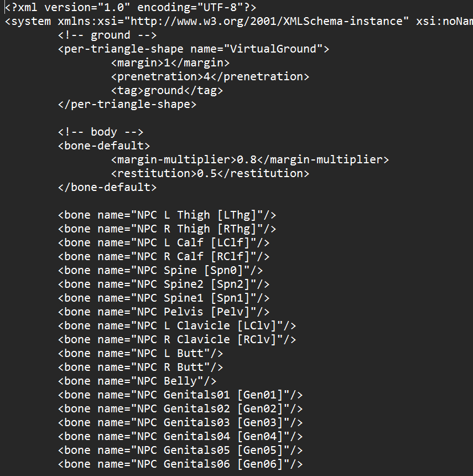This screenshot has height=476, width=473.
Task: Click the margin-multiplier value 0.8
Action: pyautogui.click(x=247, y=159)
